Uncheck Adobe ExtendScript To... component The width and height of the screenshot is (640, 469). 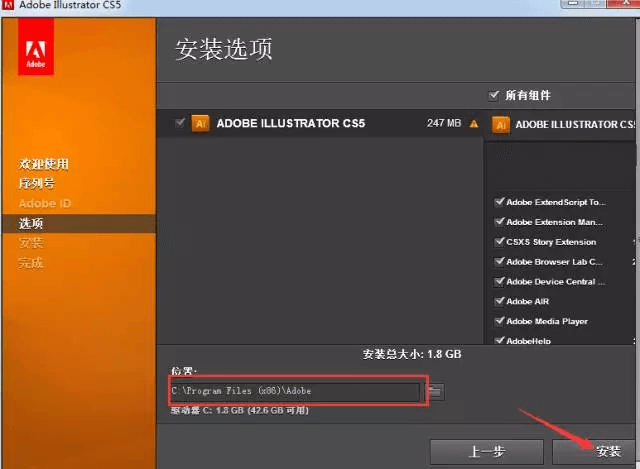point(499,202)
